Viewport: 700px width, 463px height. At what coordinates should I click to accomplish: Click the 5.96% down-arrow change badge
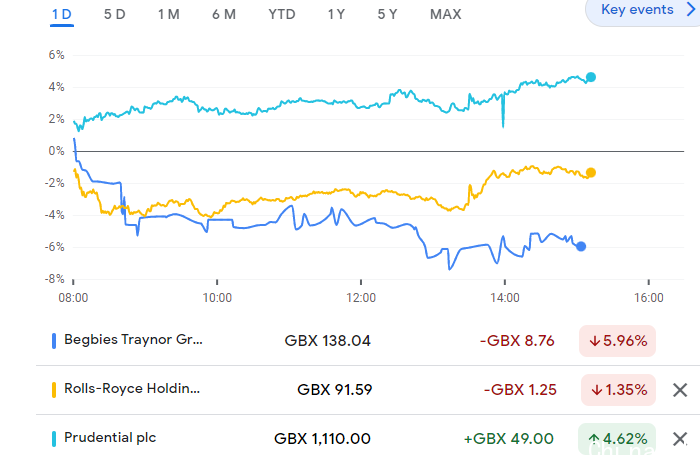click(x=617, y=341)
